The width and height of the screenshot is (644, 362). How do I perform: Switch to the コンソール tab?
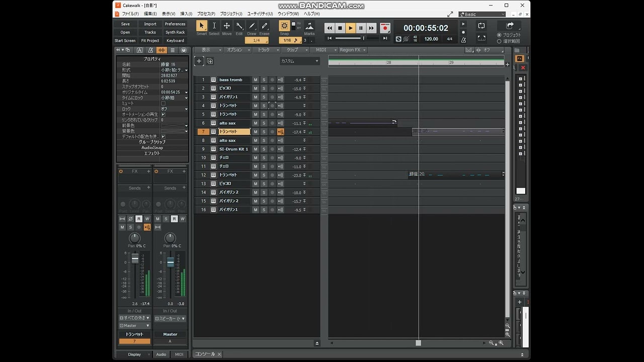[205, 354]
